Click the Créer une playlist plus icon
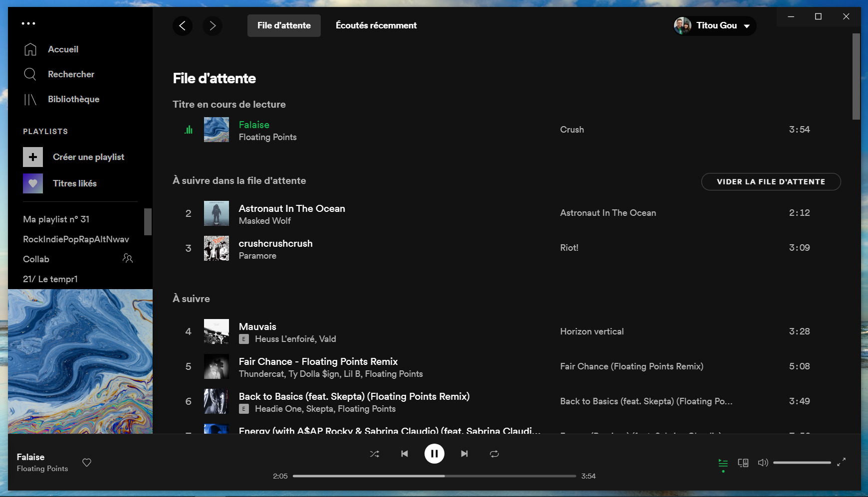 point(33,157)
